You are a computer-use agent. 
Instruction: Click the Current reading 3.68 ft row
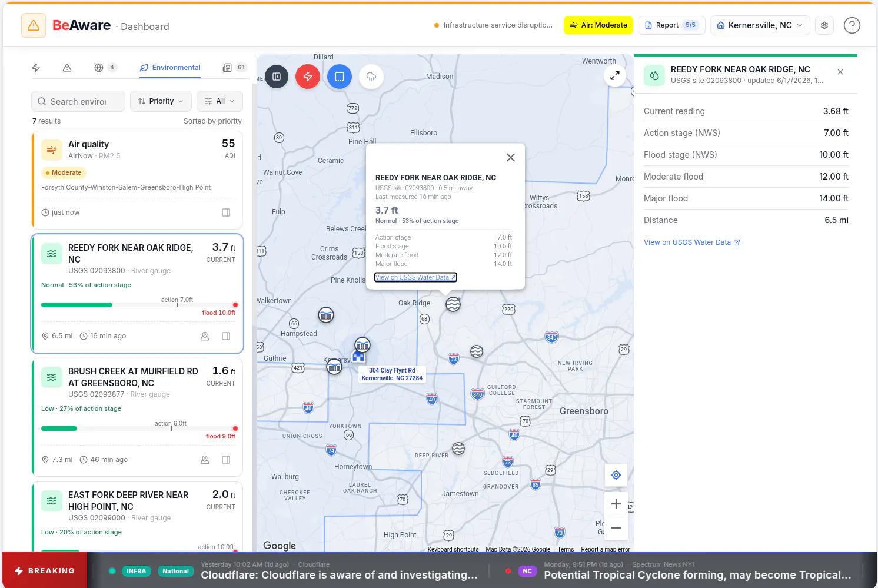tap(746, 111)
